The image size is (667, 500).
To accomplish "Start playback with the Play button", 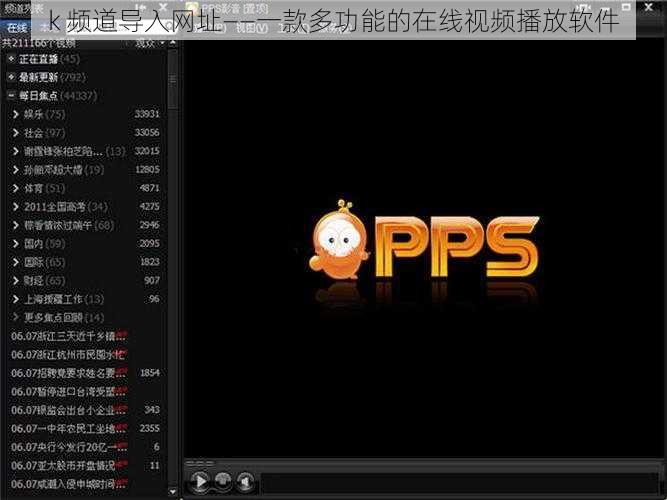I will (199, 482).
